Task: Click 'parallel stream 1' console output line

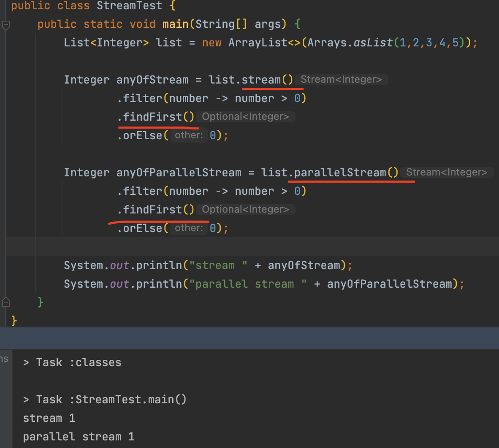Action: coord(79,437)
